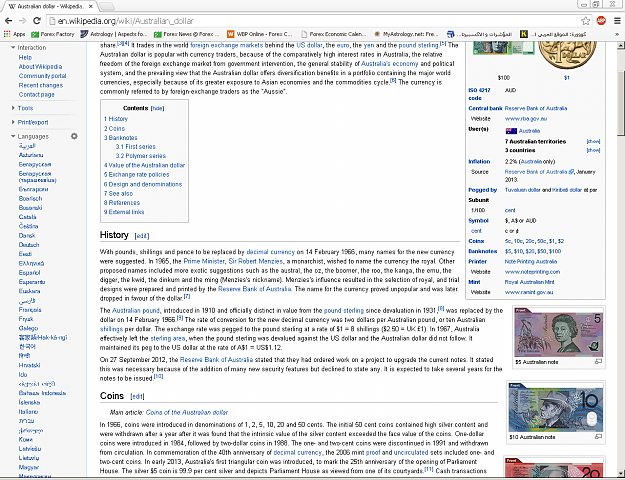Open WBP Online Forex bookmark
Image resolution: width=625 pixels, height=480 pixels.
point(259,34)
